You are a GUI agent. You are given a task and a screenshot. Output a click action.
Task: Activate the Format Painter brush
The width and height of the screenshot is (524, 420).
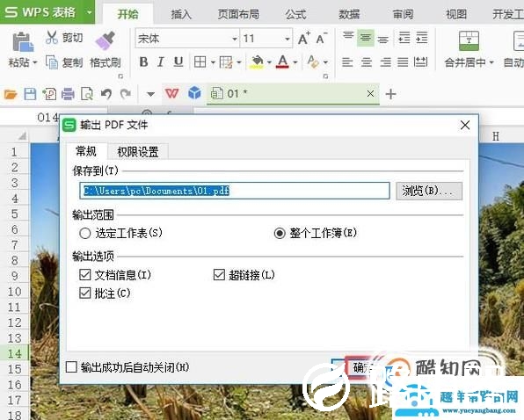coord(106,40)
